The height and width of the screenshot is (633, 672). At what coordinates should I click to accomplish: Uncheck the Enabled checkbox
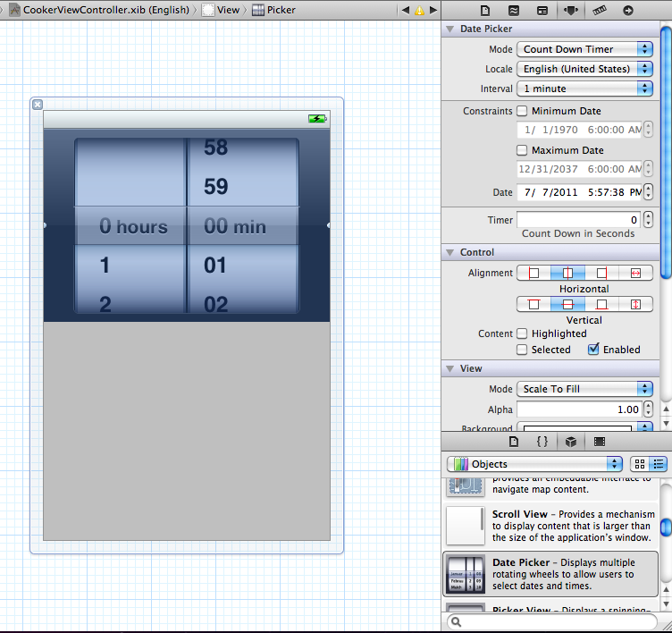point(593,349)
